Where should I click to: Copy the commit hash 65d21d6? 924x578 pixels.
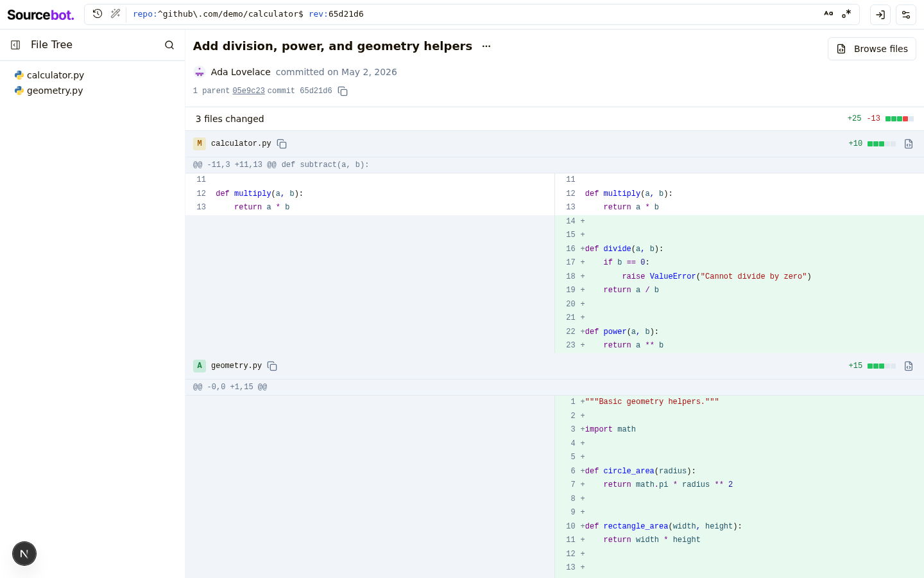(343, 91)
